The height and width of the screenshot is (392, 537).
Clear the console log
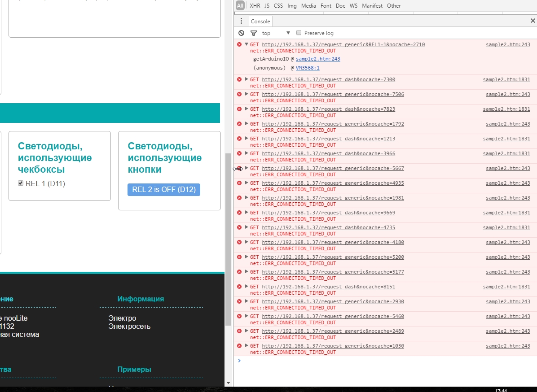(x=242, y=33)
